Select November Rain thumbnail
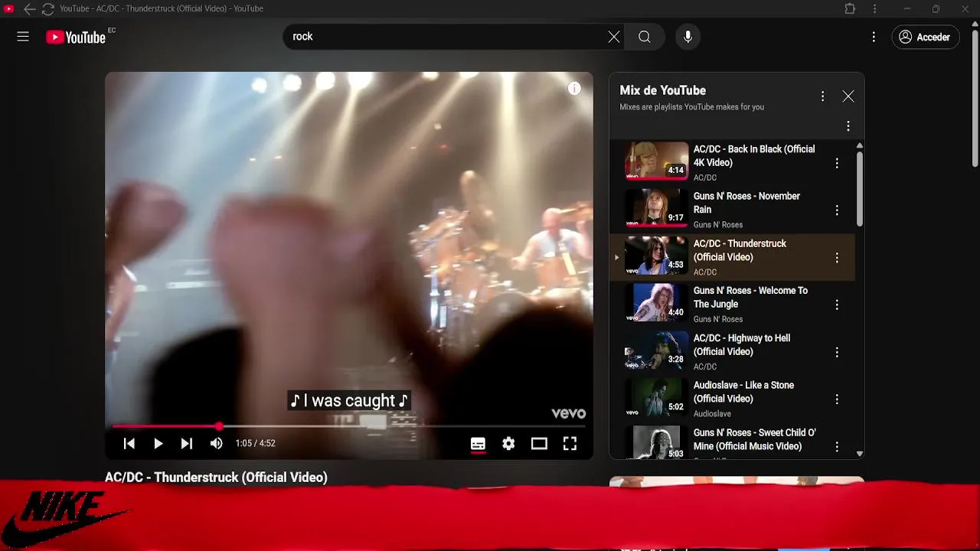This screenshot has height=551, width=980. tap(656, 208)
